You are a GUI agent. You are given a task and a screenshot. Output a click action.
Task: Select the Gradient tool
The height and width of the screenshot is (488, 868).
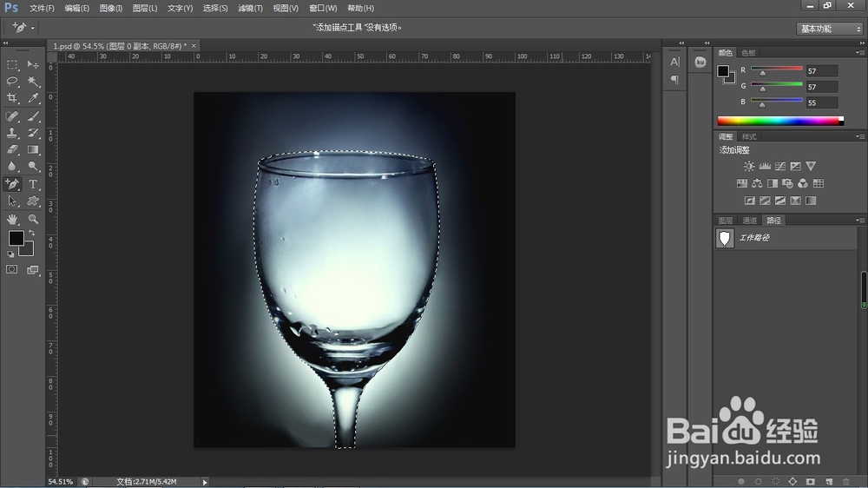[33, 149]
